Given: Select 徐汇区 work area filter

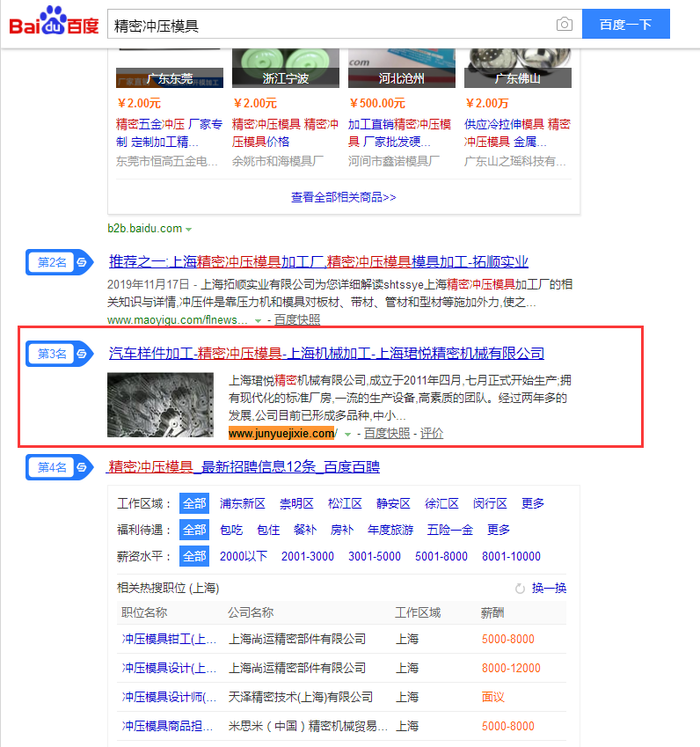Looking at the screenshot, I should point(442,503).
